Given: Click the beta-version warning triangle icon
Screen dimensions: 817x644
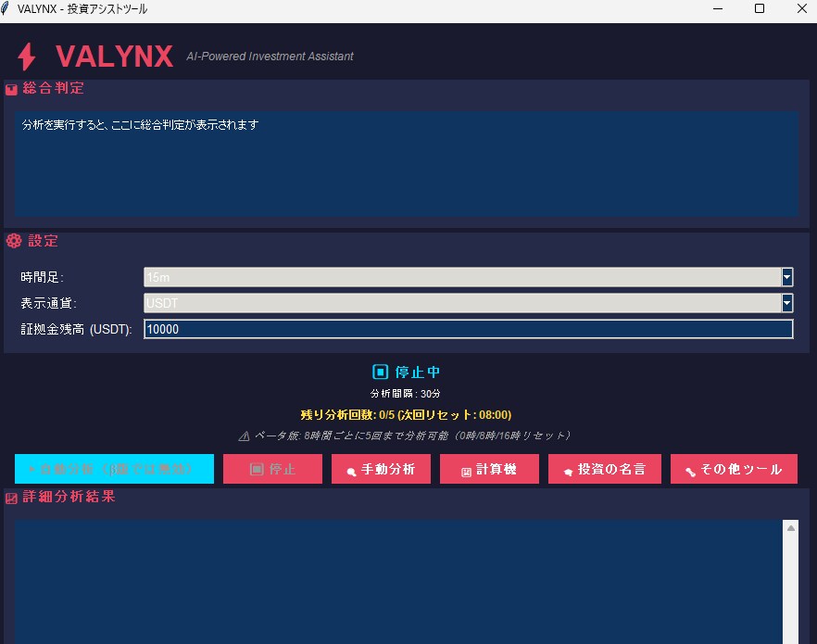Looking at the screenshot, I should click(244, 436).
